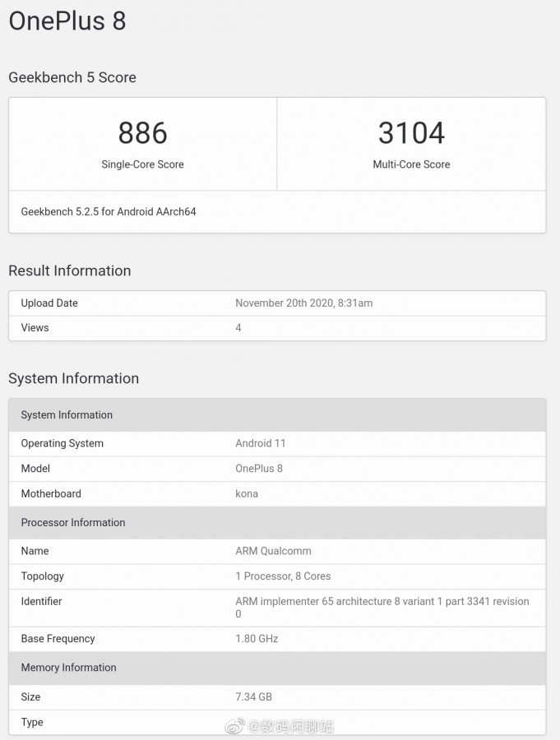
Task: Click the Views row label
Action: pyautogui.click(x=35, y=328)
